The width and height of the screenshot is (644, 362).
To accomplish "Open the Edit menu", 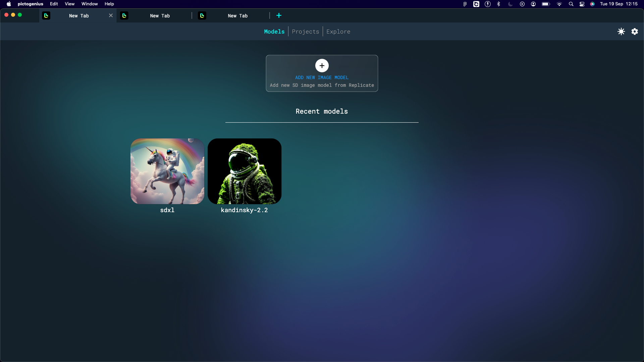I will [x=54, y=4].
